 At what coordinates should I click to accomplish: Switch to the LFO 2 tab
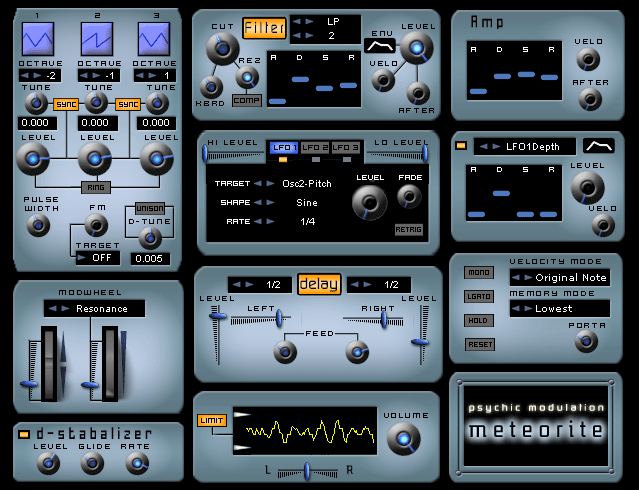[x=315, y=148]
